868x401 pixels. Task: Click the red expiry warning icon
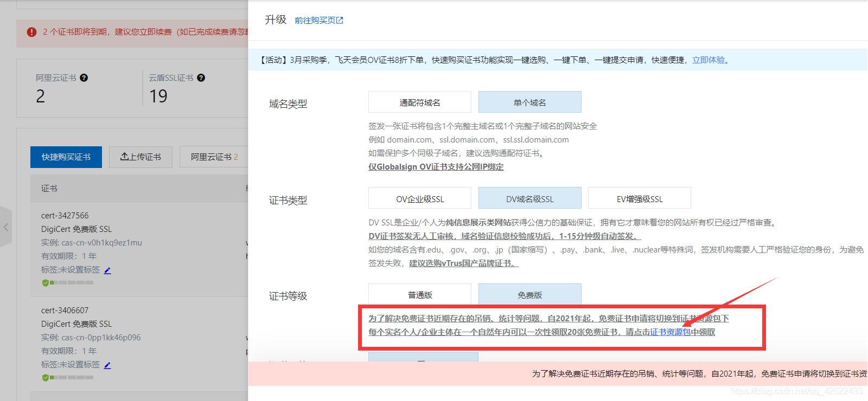[31, 32]
